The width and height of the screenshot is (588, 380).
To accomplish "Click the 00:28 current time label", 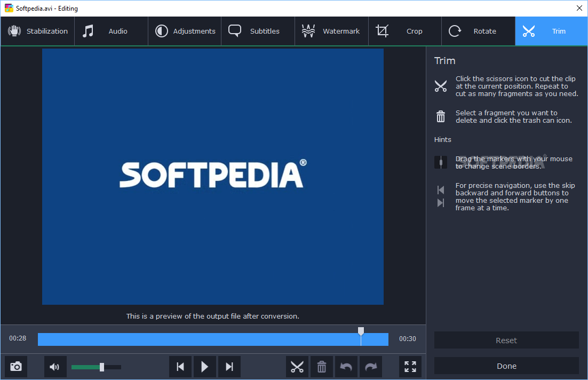I will coord(18,338).
